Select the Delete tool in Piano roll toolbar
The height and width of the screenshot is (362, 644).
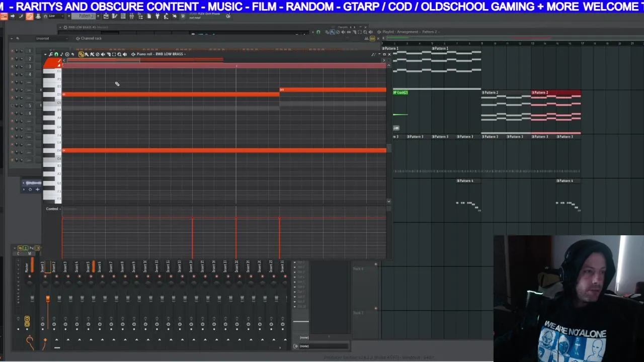[98, 54]
